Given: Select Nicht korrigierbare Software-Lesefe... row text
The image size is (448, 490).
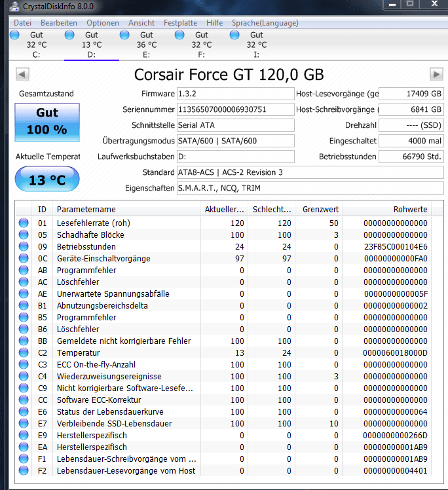Looking at the screenshot, I should pos(125,388).
